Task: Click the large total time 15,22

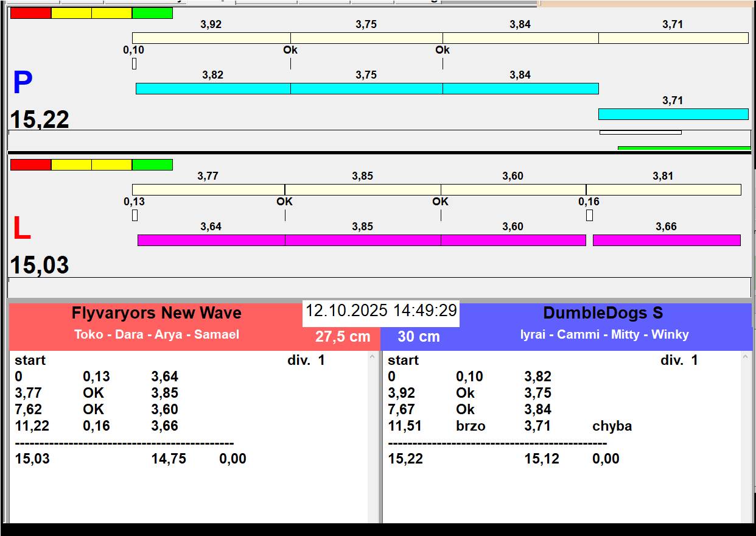Action: pos(40,119)
